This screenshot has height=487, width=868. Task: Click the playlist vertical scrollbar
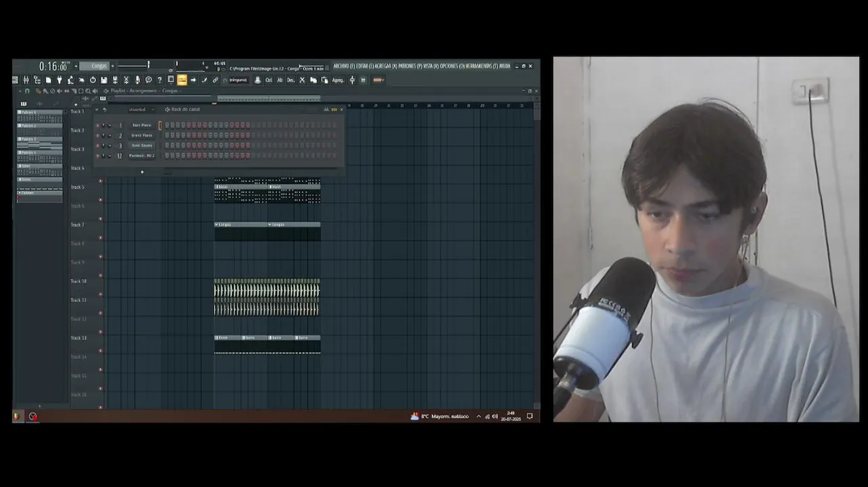coord(537,112)
